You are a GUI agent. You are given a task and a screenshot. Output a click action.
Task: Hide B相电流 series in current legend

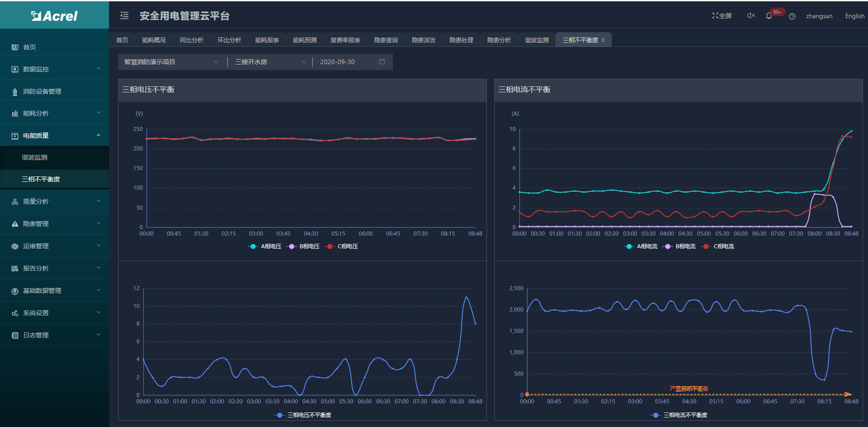pos(680,246)
